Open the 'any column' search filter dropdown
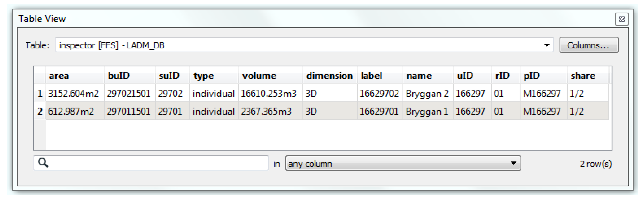This screenshot has width=644, height=200. (x=403, y=163)
